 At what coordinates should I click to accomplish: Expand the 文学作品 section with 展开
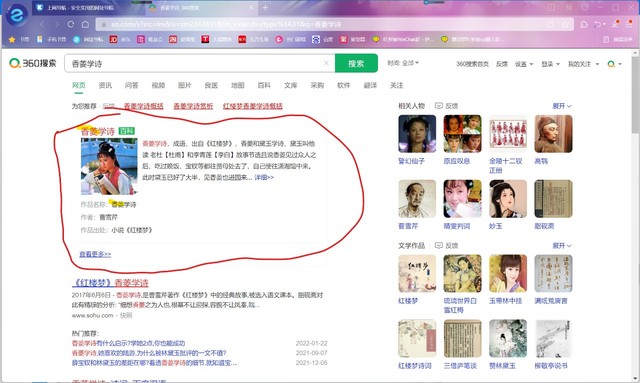[562, 245]
